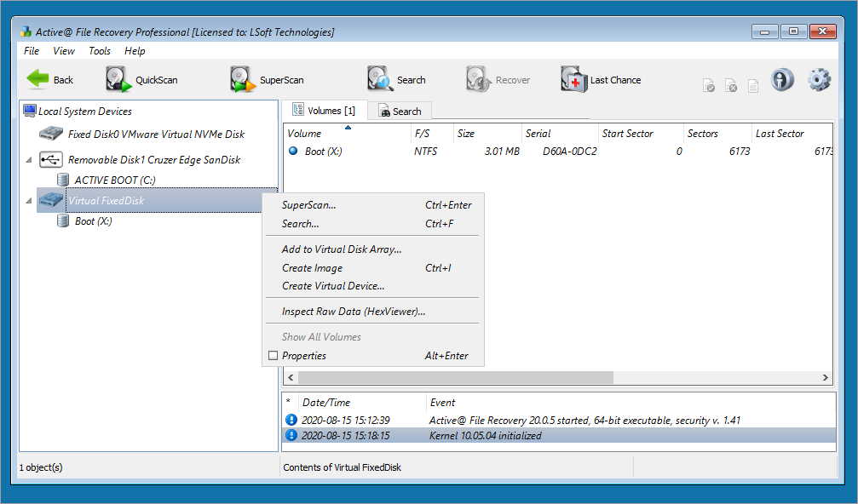858x504 pixels.
Task: Open the Last Chance recovery tool
Action: (601, 80)
